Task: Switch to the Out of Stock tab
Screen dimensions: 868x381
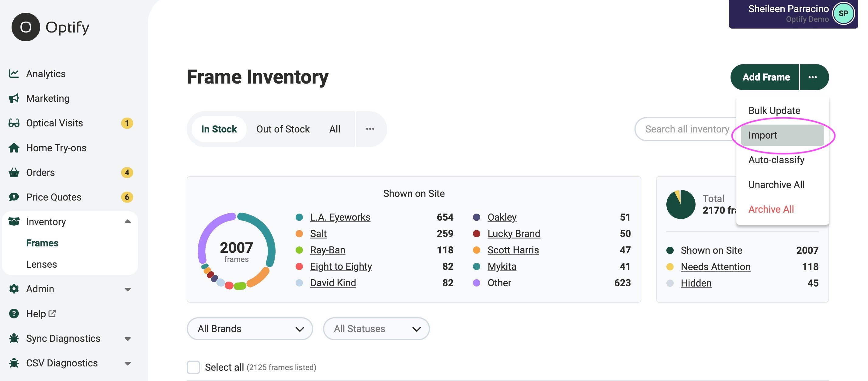Action: pos(283,129)
